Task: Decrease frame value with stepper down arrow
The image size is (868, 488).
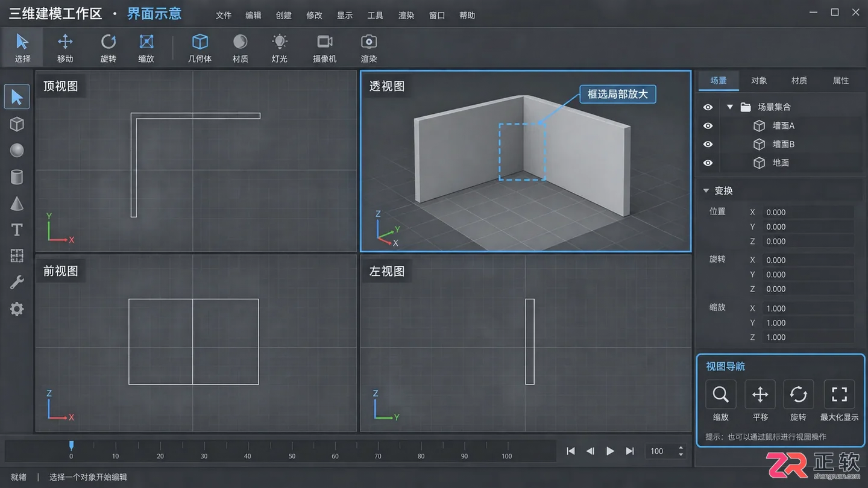Action: tap(681, 454)
